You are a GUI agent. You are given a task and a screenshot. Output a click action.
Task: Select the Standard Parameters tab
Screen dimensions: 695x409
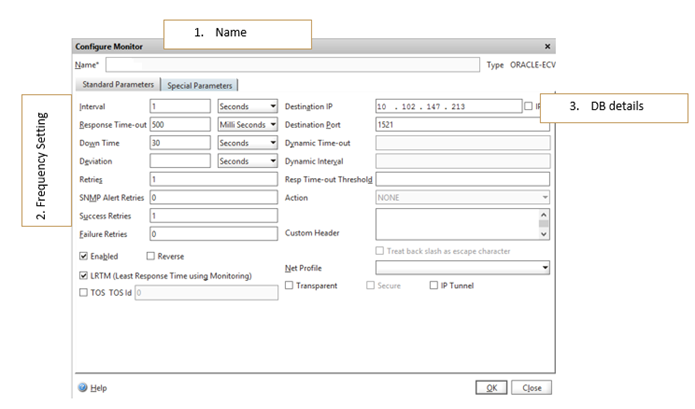point(118,85)
